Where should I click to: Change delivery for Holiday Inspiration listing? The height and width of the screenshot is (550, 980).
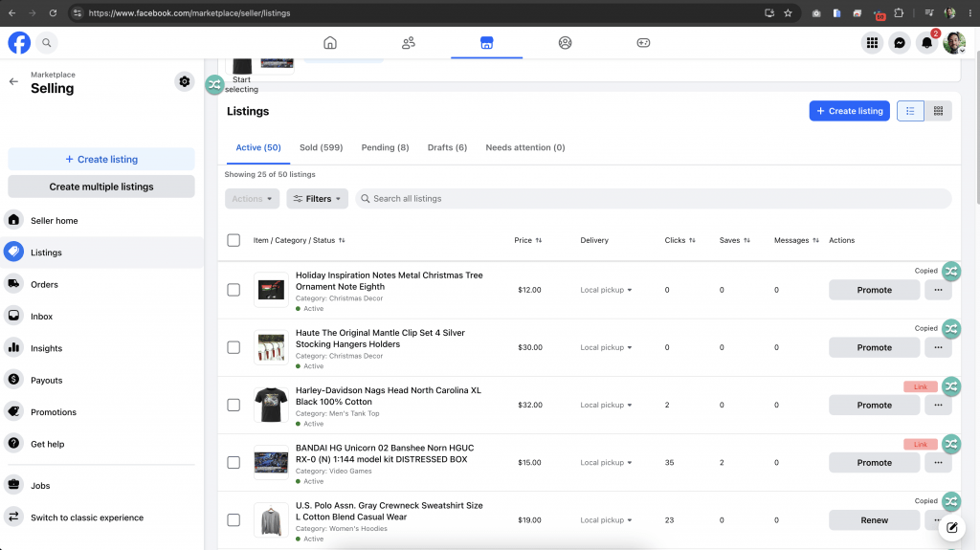[x=606, y=290]
